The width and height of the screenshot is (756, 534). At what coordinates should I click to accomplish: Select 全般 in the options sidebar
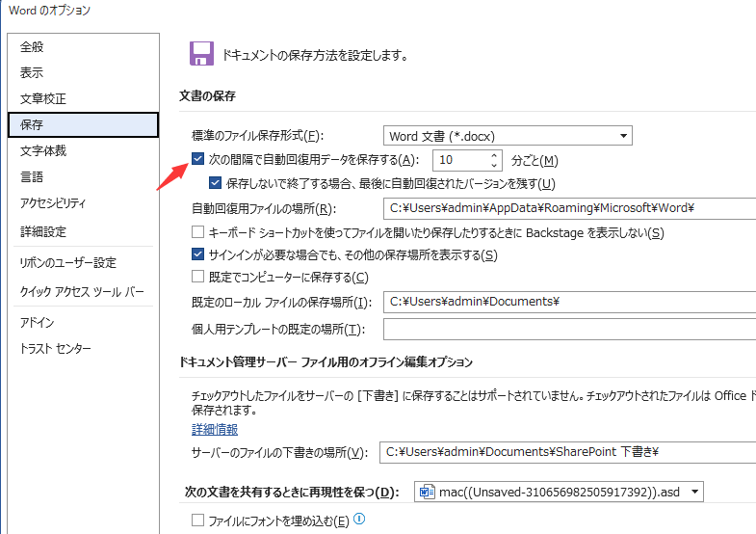point(84,47)
